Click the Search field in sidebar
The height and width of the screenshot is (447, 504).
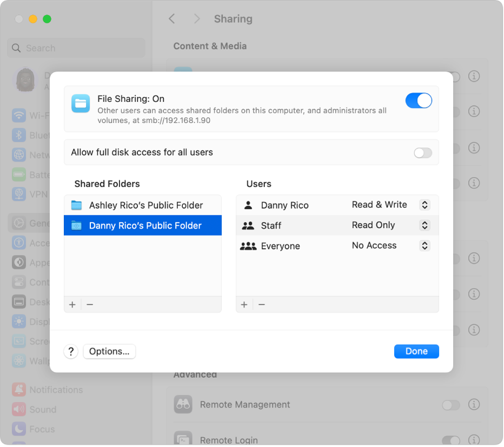pos(76,48)
